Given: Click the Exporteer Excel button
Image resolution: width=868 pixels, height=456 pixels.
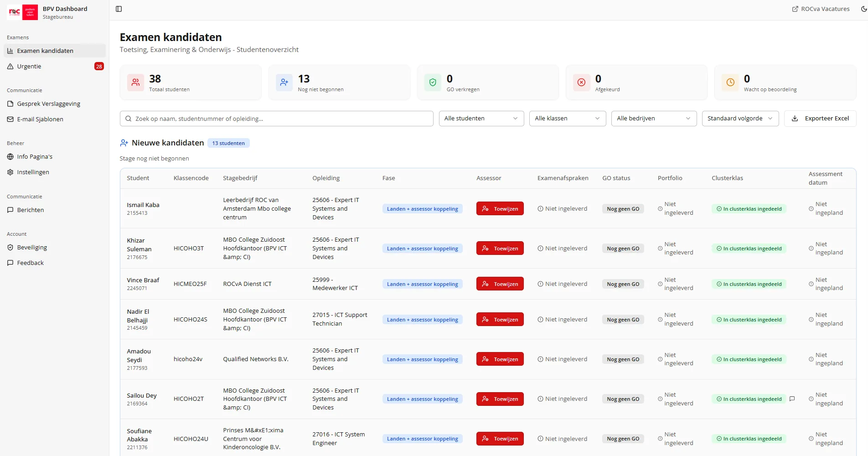Looking at the screenshot, I should tap(820, 119).
